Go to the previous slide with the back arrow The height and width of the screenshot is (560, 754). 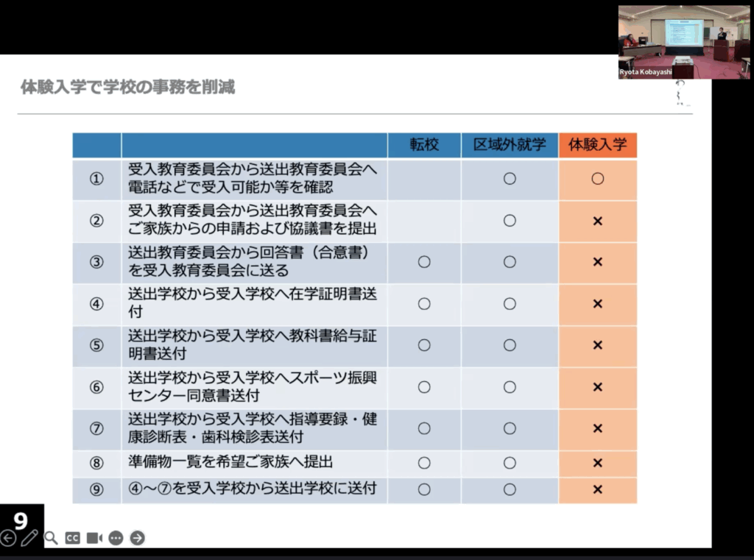[x=8, y=538]
